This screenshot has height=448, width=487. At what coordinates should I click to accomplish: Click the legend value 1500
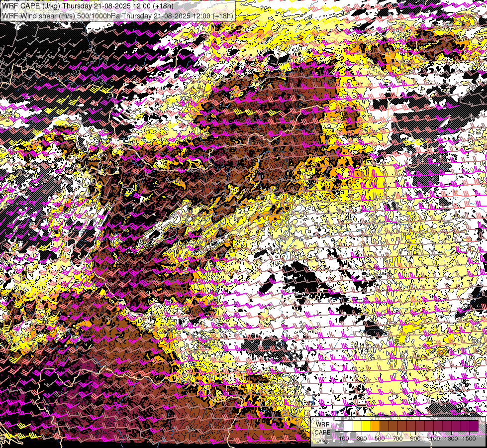point(469,439)
